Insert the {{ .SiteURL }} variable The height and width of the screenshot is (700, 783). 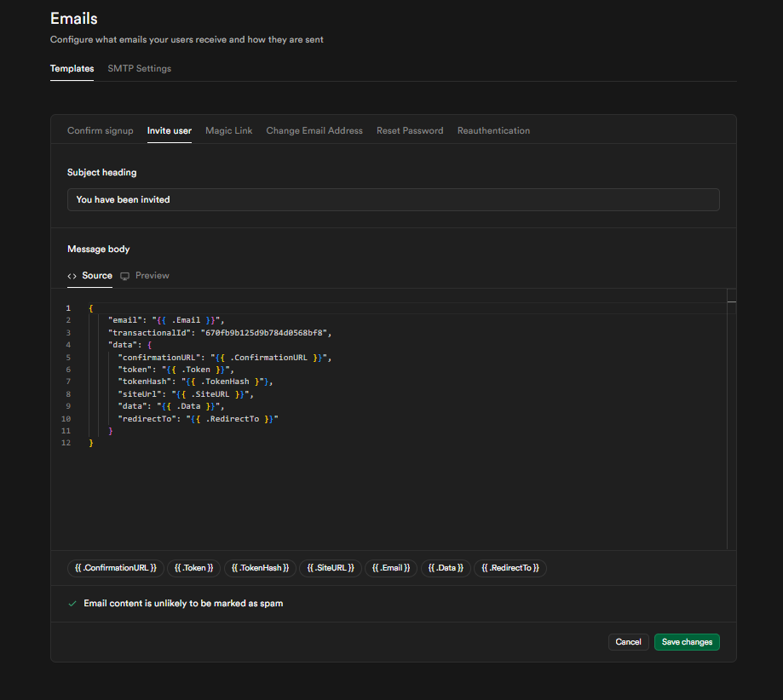point(330,568)
